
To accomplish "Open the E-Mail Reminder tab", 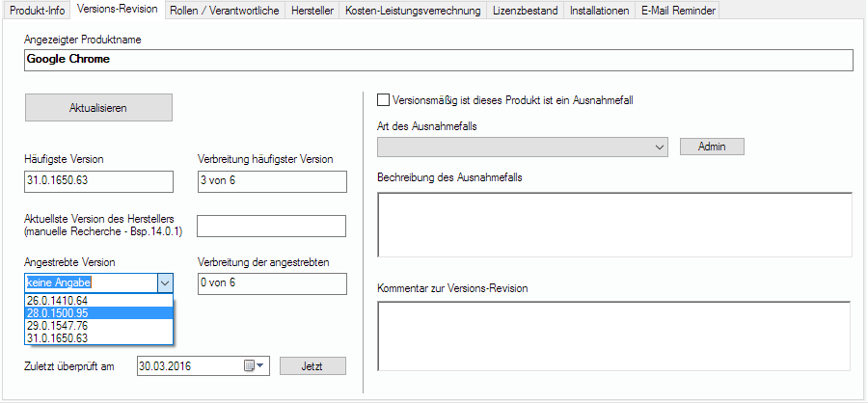I will coord(677,11).
